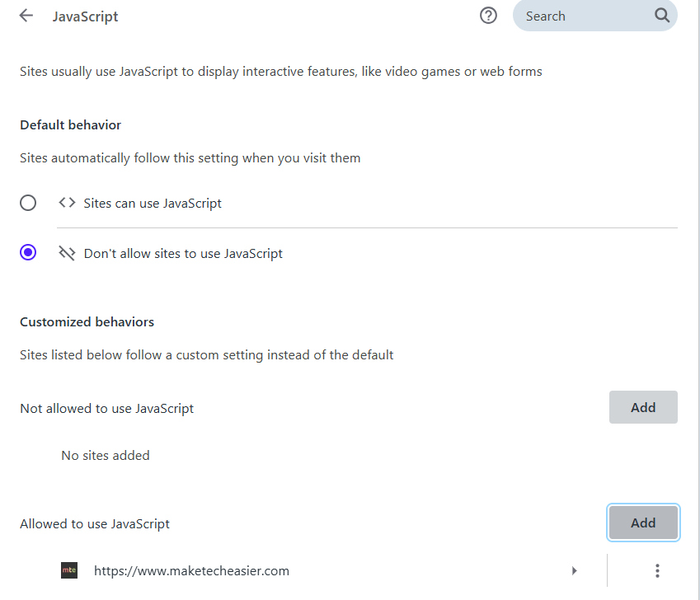
Task: Click the https://www.maketecheasier.com link text
Action: coord(191,570)
